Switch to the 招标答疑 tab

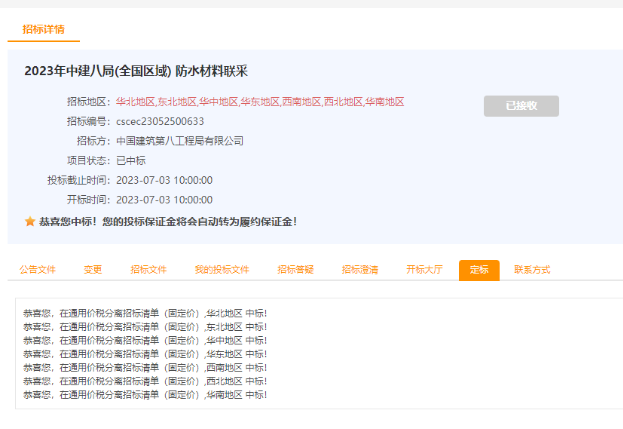pyautogui.click(x=296, y=270)
